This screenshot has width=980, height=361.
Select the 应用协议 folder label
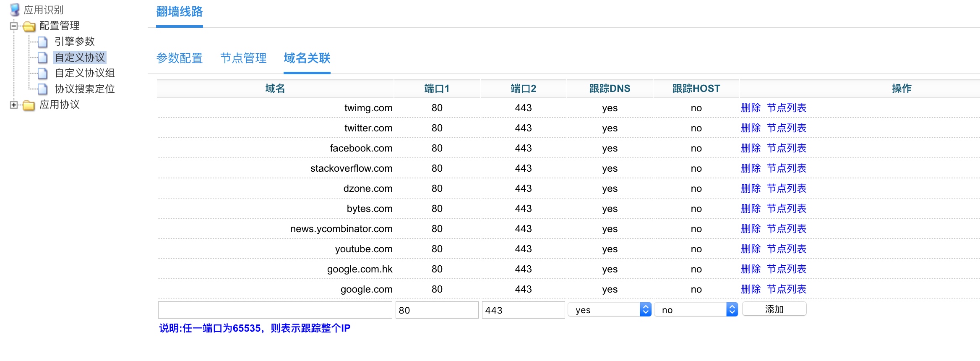(x=60, y=105)
